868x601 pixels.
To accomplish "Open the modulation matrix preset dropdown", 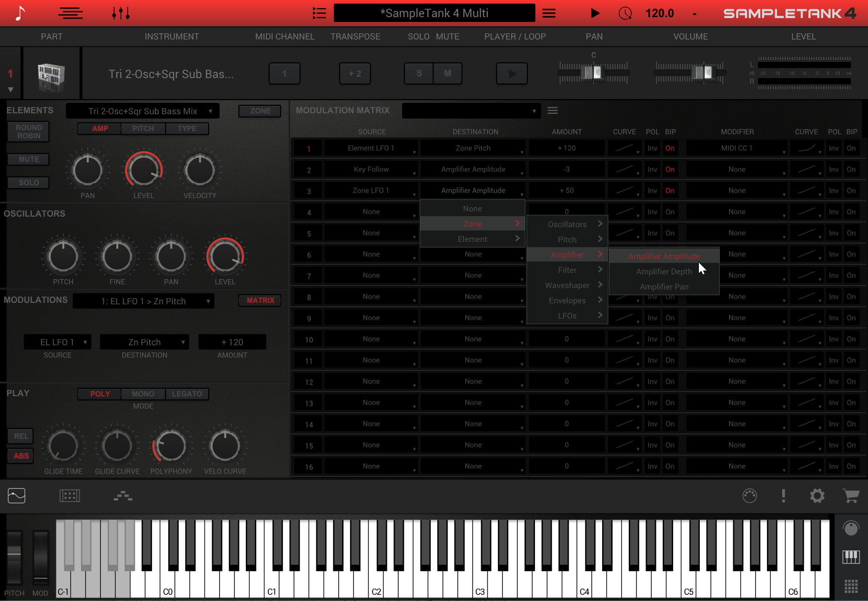I will coord(472,111).
